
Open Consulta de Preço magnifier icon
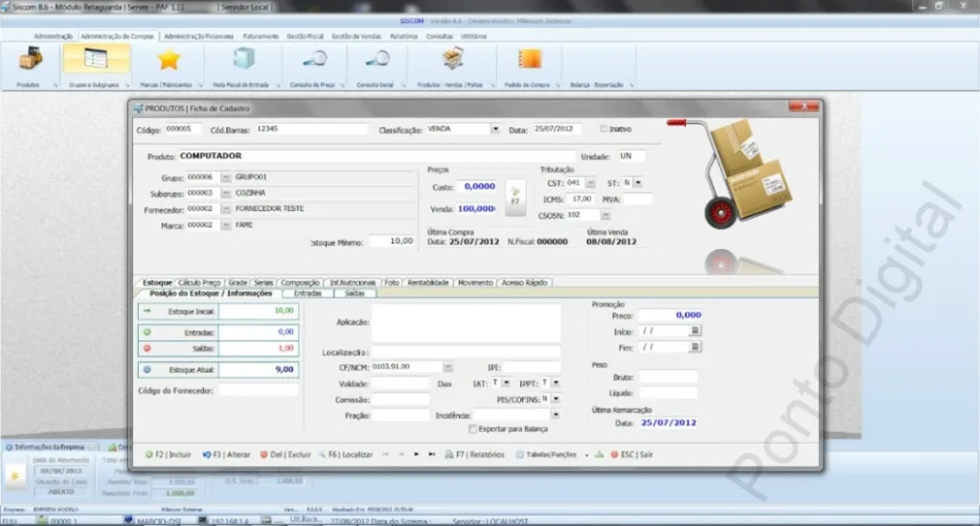click(314, 60)
